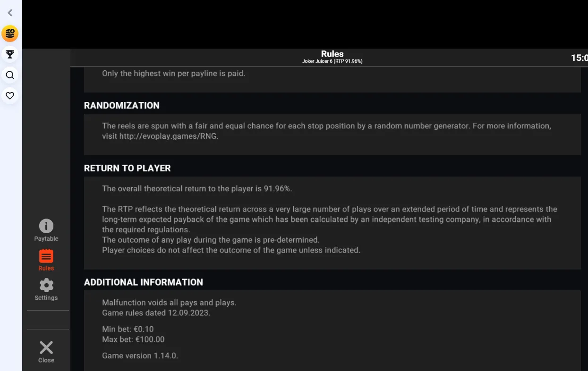This screenshot has width=588, height=371.
Task: Click the Game version 1.14.0 text
Action: point(140,356)
